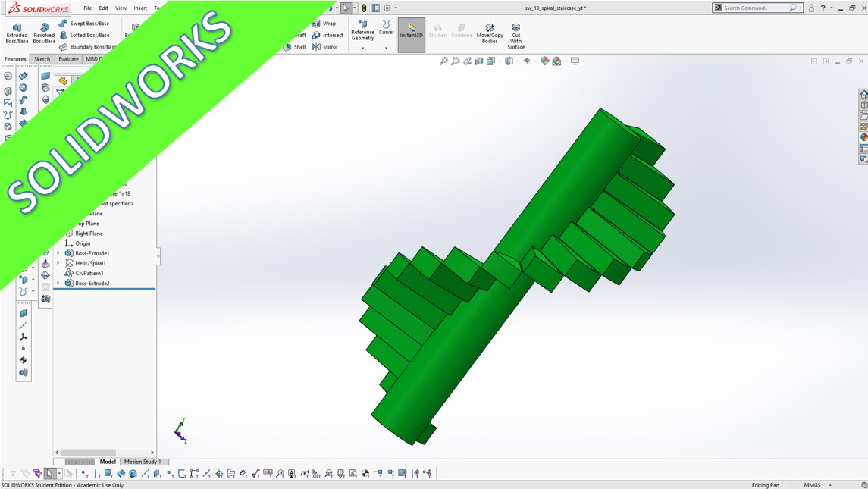Open dropdown arrow beside bottom select cursor
Viewport: 868px width, 489px height.
(59, 474)
